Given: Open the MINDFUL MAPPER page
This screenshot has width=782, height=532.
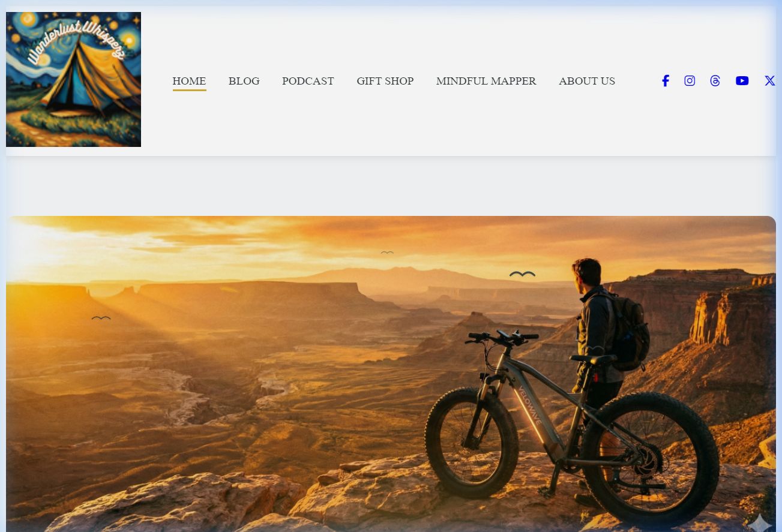Looking at the screenshot, I should [x=486, y=81].
